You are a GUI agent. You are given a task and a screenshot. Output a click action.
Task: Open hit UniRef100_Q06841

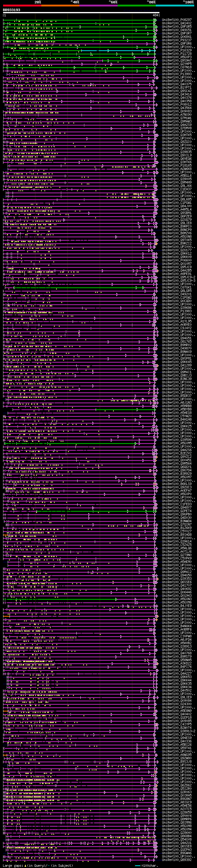[177, 37]
